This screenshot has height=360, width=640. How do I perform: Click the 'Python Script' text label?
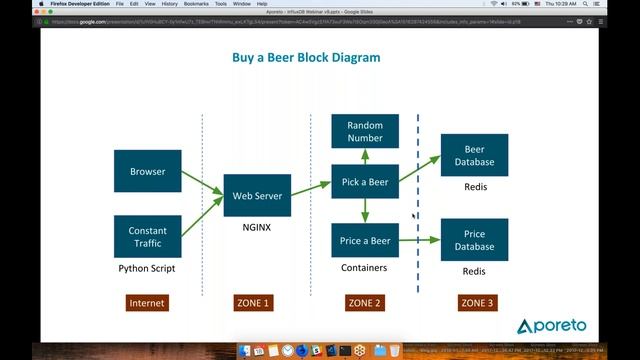tap(147, 269)
